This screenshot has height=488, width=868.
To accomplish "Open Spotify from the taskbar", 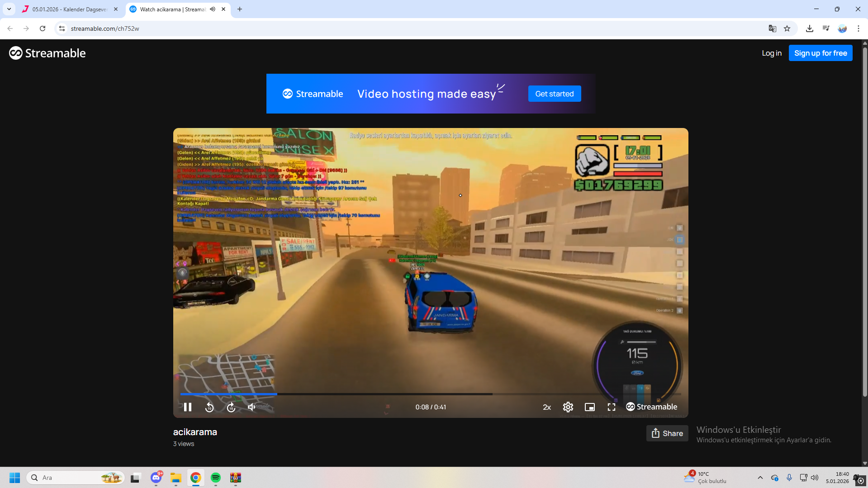I will pyautogui.click(x=216, y=478).
